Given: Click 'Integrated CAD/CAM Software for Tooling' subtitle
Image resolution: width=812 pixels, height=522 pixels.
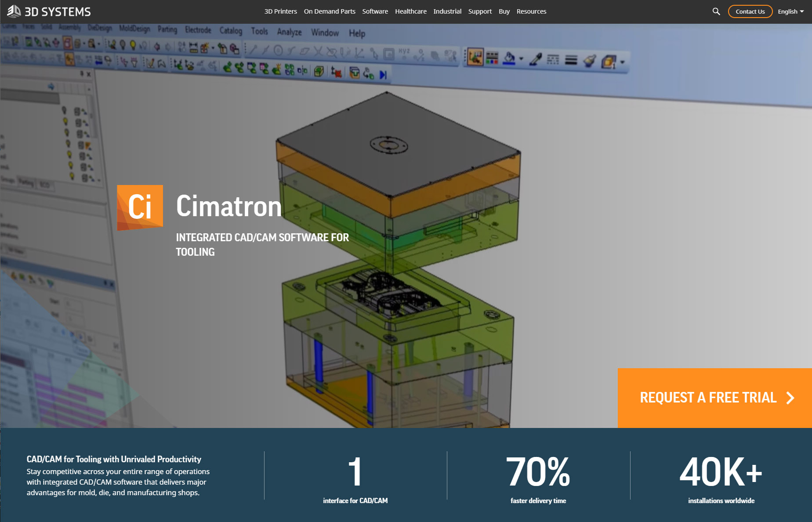Looking at the screenshot, I should coord(262,244).
